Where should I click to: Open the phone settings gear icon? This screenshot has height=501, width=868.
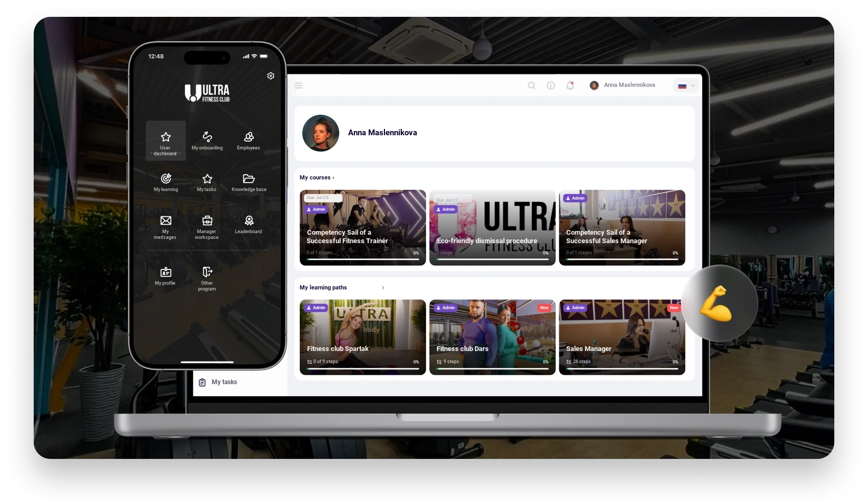tap(271, 76)
